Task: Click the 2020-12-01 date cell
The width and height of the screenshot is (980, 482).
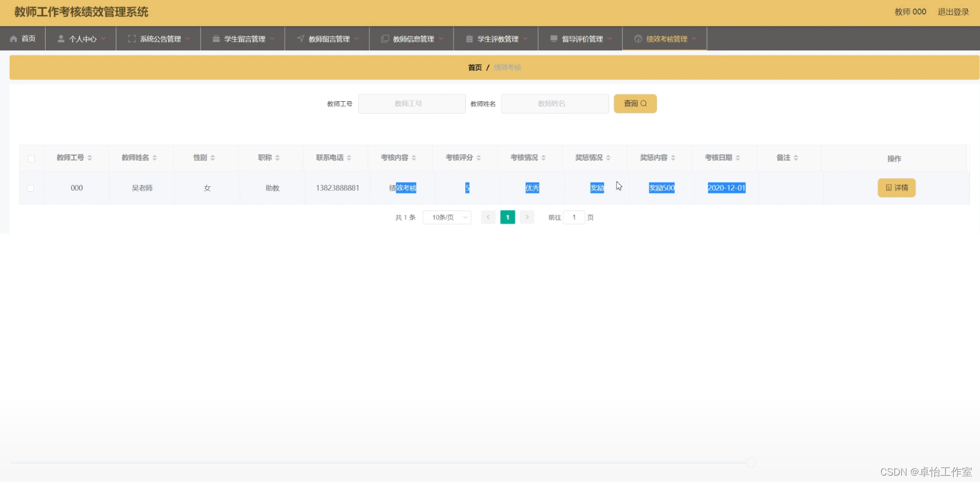Action: (726, 188)
